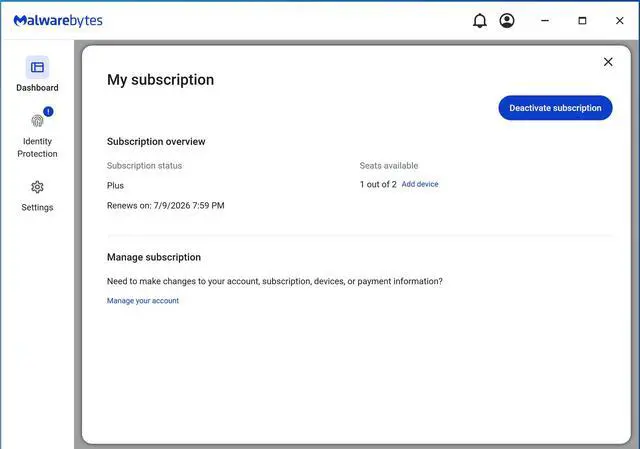Viewport: 640px width, 449px height.
Task: Click the Add device link
Action: coord(420,184)
